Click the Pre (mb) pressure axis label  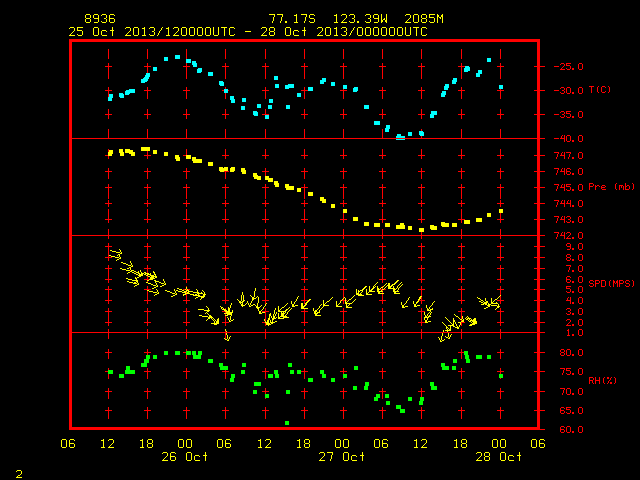(x=611, y=187)
